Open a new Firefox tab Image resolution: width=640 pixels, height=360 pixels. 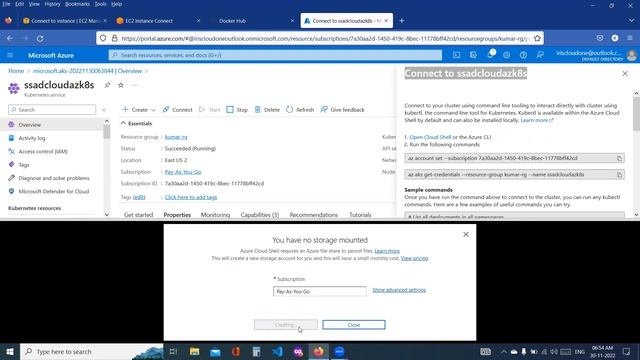click(402, 20)
